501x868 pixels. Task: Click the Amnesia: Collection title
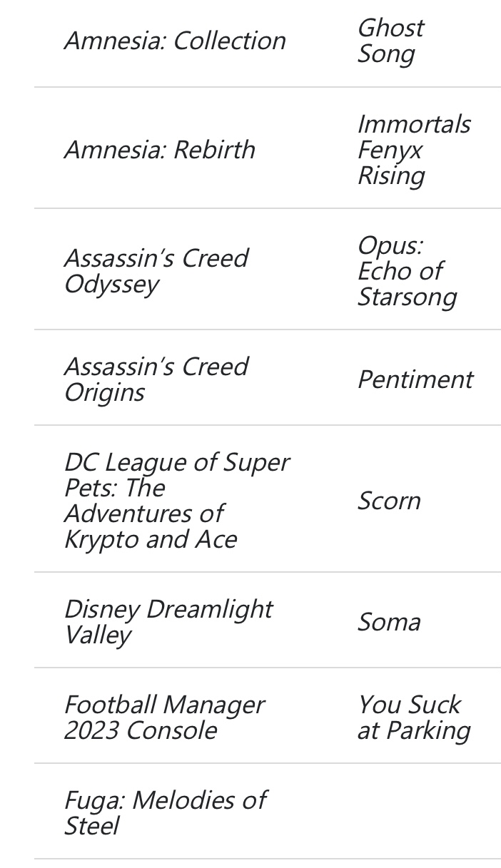click(175, 41)
